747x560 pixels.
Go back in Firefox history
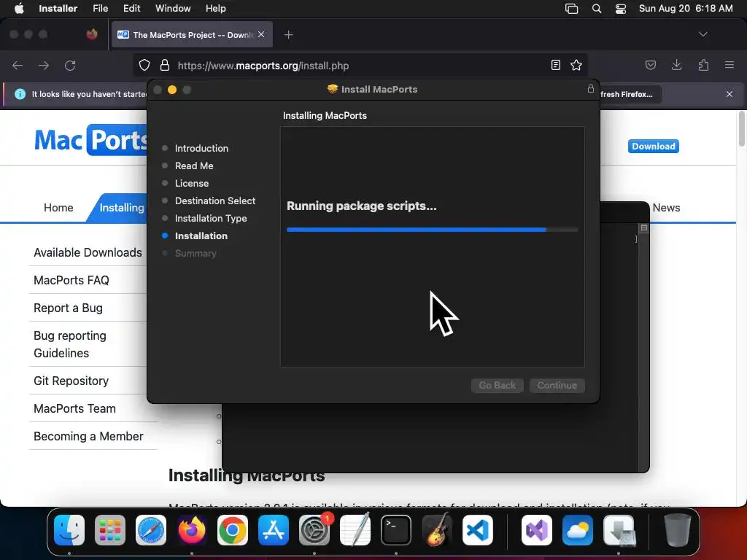pyautogui.click(x=18, y=65)
